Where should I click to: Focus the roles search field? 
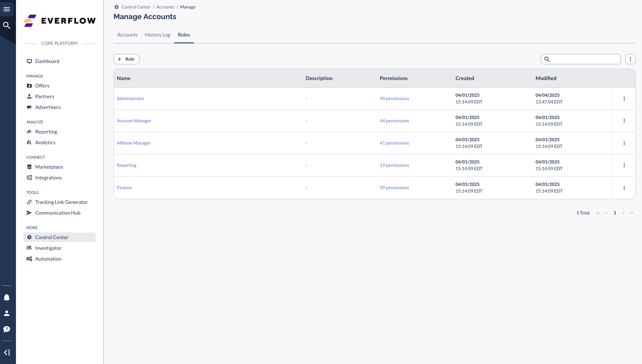(x=581, y=59)
